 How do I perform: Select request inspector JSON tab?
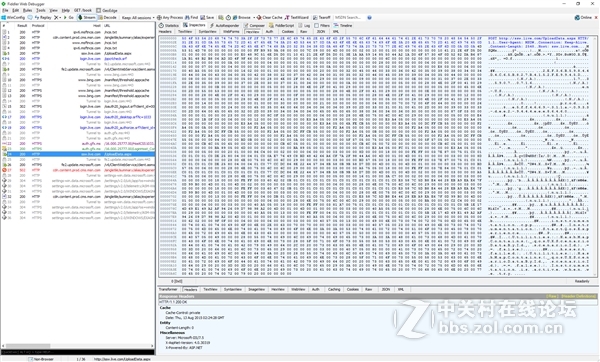(321, 31)
